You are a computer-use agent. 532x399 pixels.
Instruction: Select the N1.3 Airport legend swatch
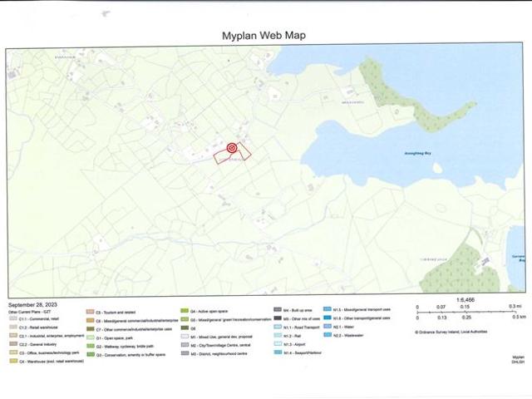point(278,343)
